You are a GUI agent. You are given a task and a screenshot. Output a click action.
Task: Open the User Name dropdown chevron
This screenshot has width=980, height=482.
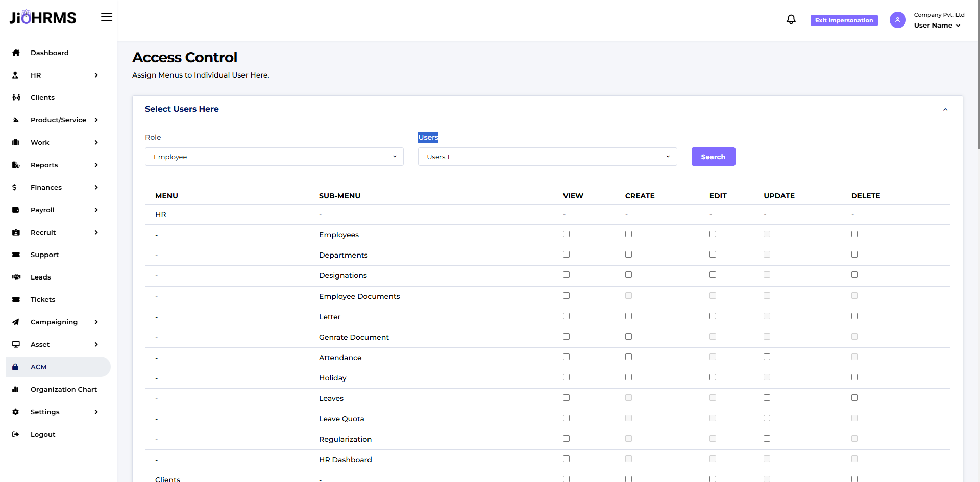(x=957, y=26)
